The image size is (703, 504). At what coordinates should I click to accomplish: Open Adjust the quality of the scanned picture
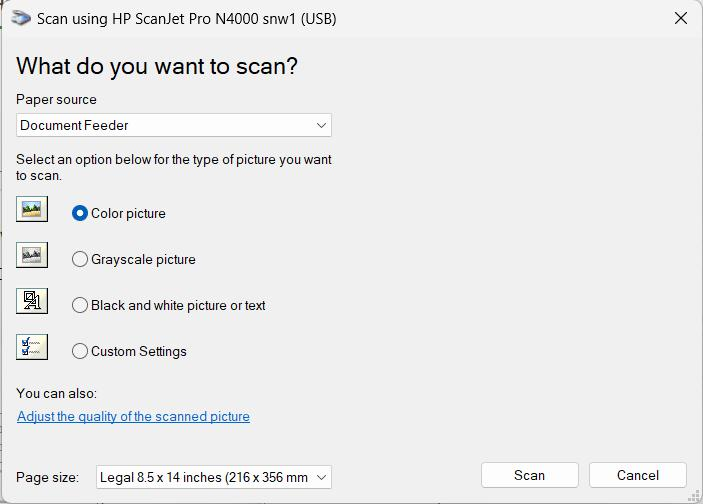pos(133,416)
